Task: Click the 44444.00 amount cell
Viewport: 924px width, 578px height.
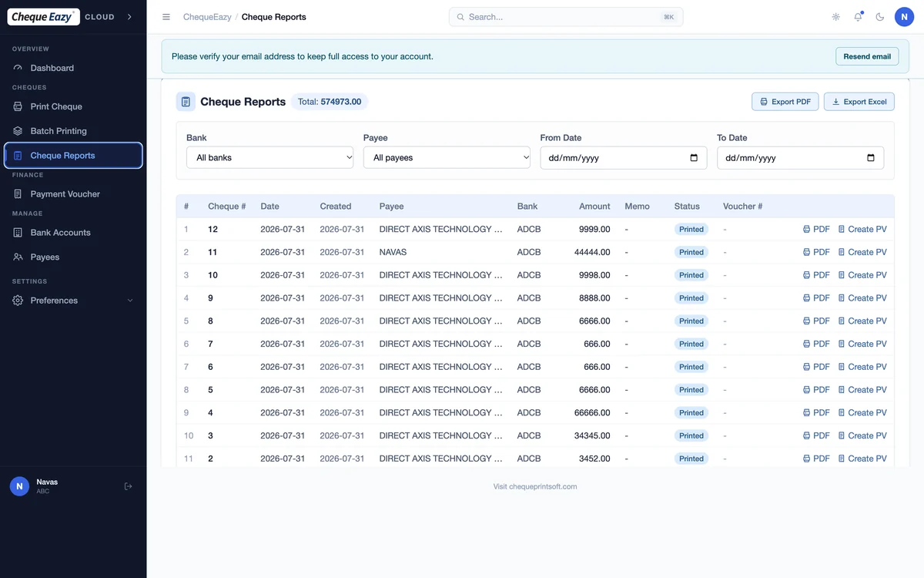Action: tap(592, 252)
